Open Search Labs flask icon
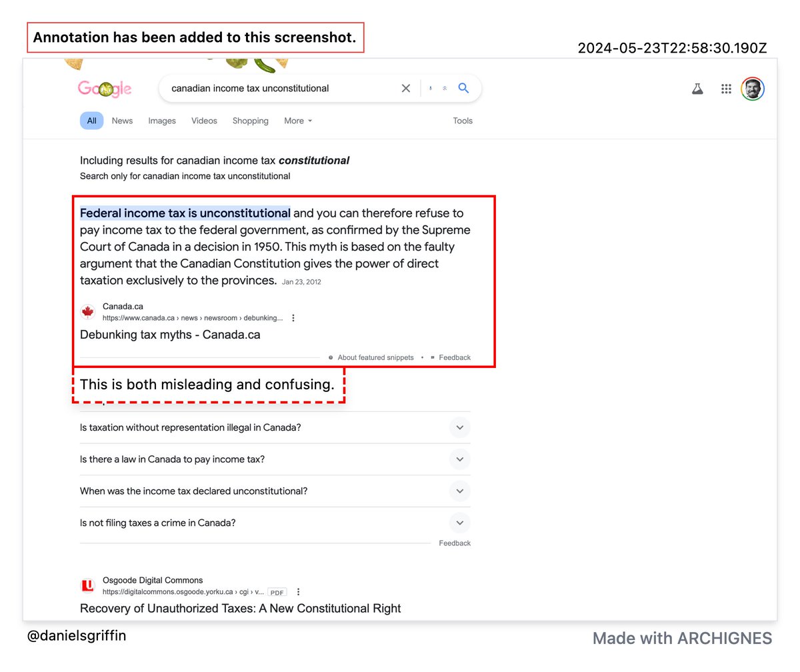800x672 pixels. coord(697,89)
